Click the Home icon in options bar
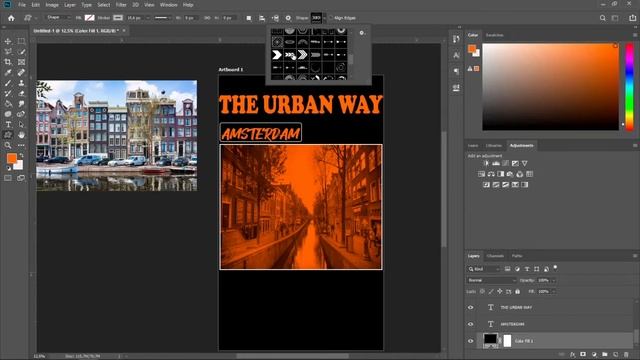Screen dimensions: 640x360 [x=11, y=18]
